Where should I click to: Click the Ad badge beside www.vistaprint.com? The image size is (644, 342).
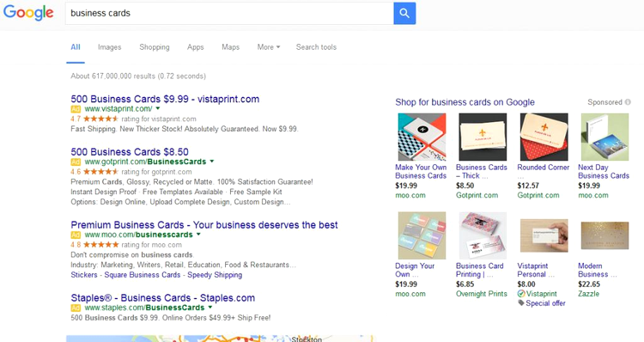tap(76, 109)
